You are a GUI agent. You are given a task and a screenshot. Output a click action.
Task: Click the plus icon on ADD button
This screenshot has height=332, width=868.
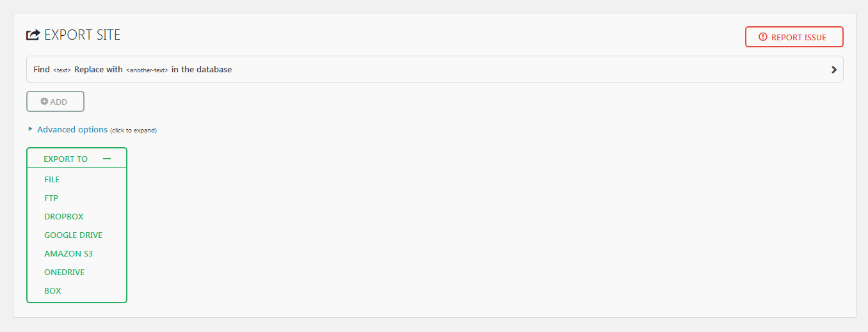coord(44,102)
